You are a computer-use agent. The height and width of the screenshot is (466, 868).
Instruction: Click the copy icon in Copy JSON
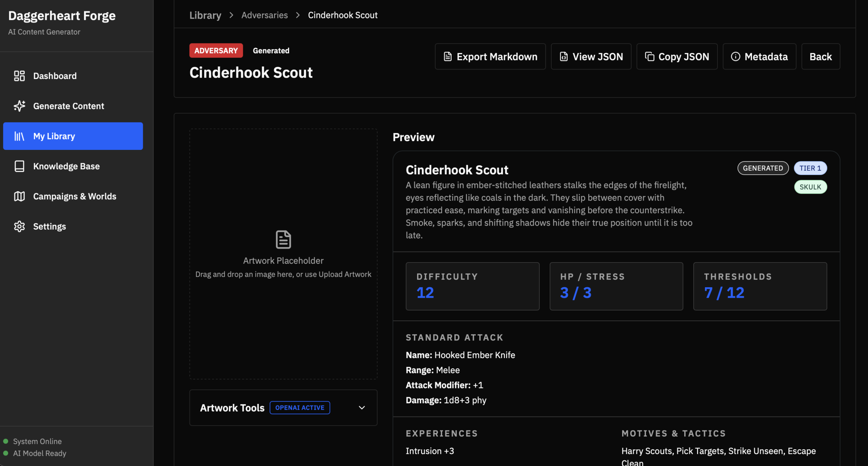pyautogui.click(x=649, y=57)
